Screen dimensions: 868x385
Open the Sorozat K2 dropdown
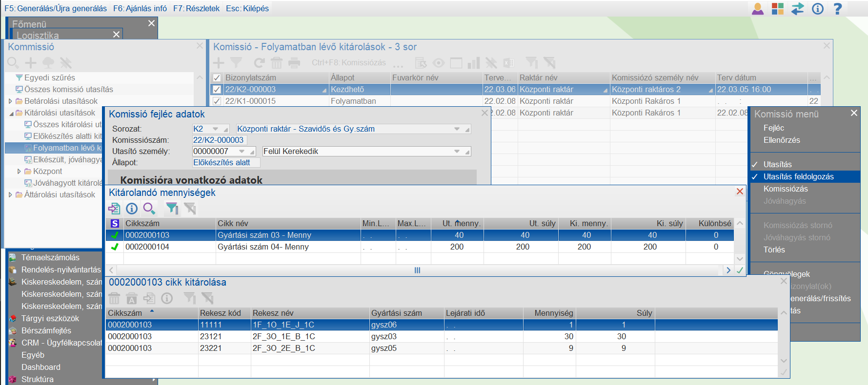pos(215,129)
